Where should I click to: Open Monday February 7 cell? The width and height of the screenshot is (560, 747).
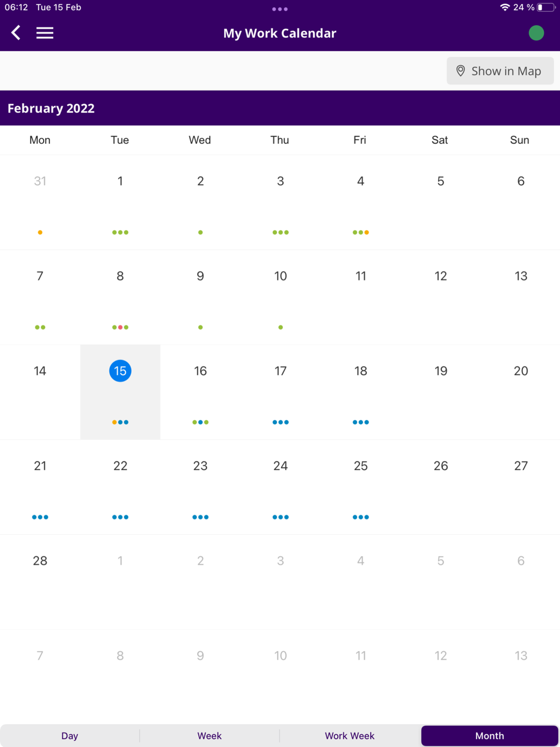(x=40, y=297)
